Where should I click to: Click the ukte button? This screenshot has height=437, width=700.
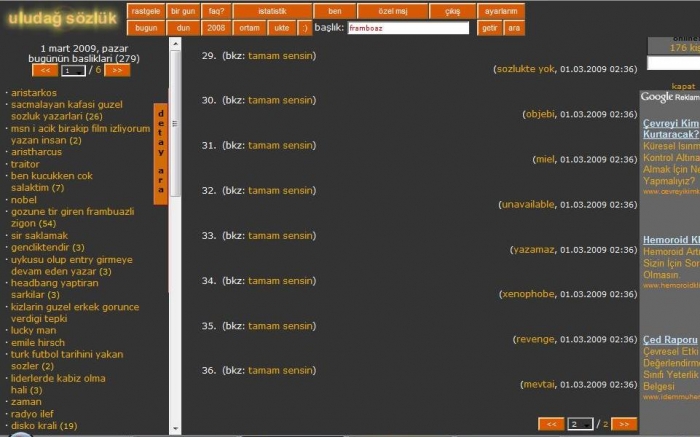pyautogui.click(x=282, y=28)
